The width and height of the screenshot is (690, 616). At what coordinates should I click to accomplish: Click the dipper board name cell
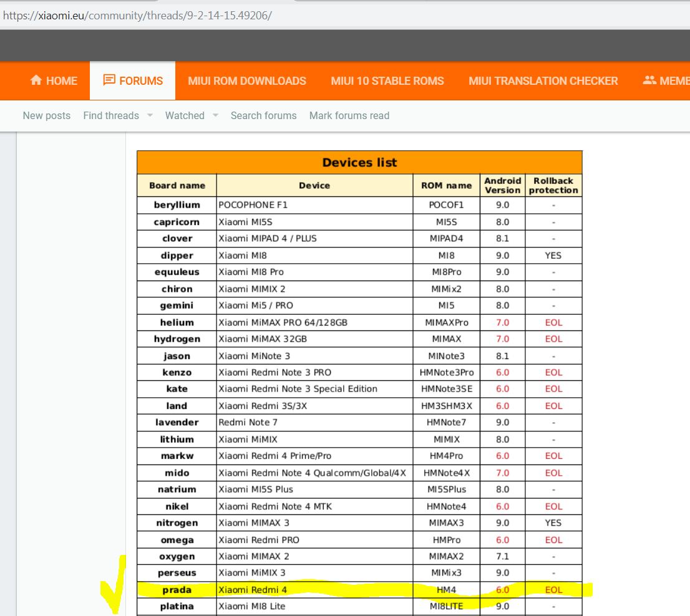coord(177,256)
